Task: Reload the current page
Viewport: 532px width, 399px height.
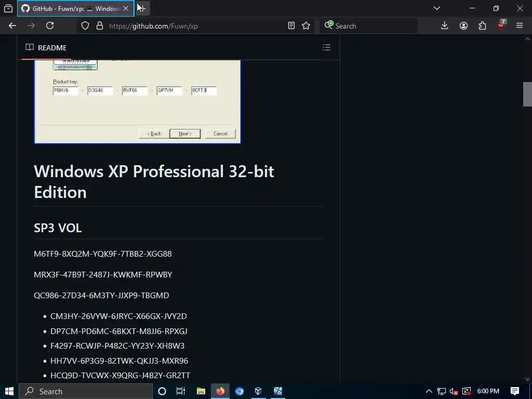Action: (50, 26)
